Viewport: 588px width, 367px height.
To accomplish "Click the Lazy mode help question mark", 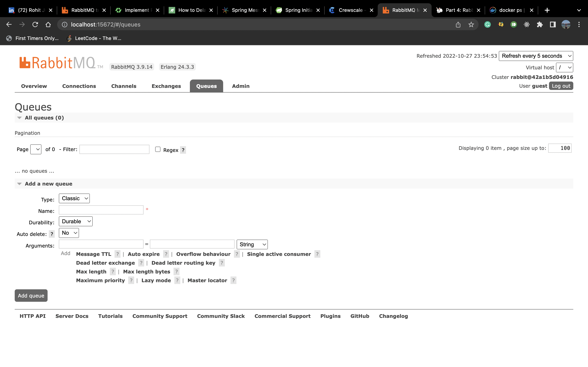I will (177, 280).
